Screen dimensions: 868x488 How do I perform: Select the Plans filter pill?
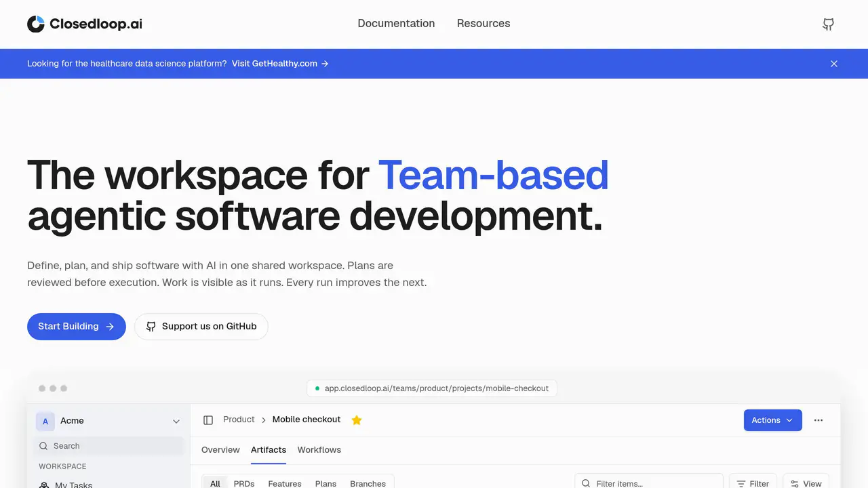point(325,483)
